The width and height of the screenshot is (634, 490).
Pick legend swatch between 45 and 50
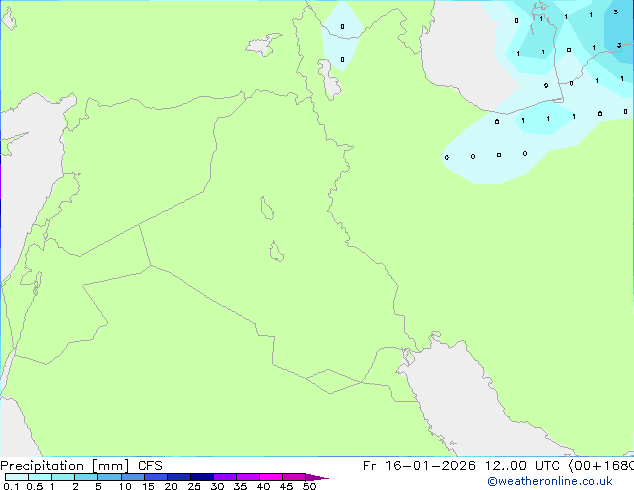click(294, 477)
